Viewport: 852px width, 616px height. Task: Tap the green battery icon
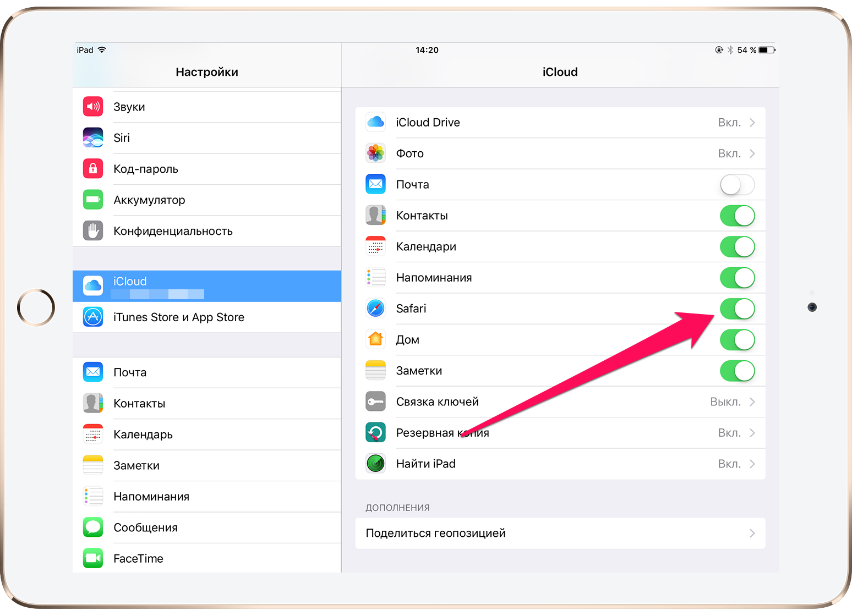pos(93,200)
